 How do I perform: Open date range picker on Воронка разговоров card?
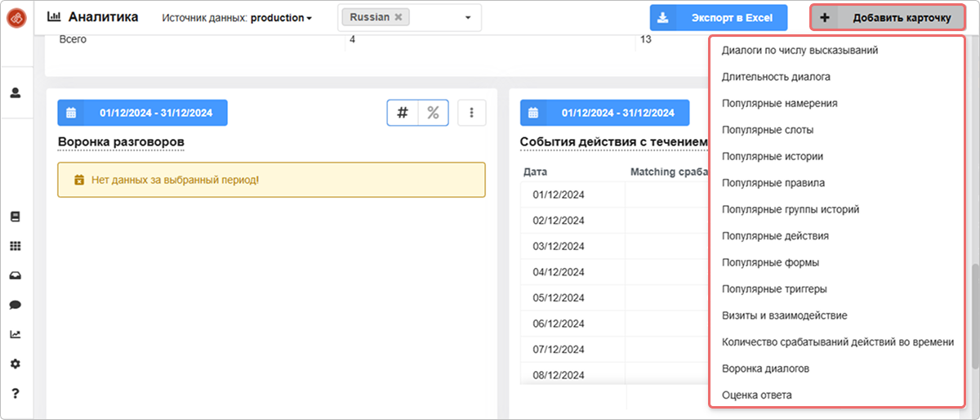(x=143, y=113)
